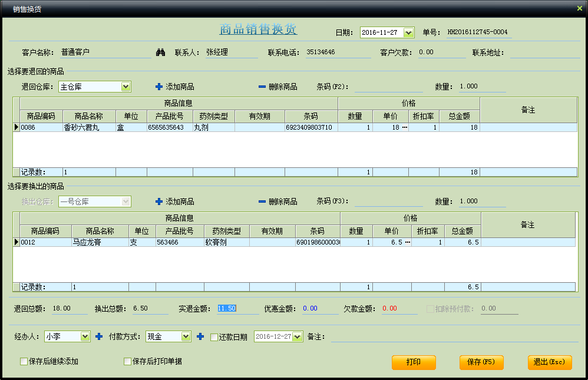Click the 客户欠款 value field
Screen dimensions: 588x380
pyautogui.click(x=442, y=52)
